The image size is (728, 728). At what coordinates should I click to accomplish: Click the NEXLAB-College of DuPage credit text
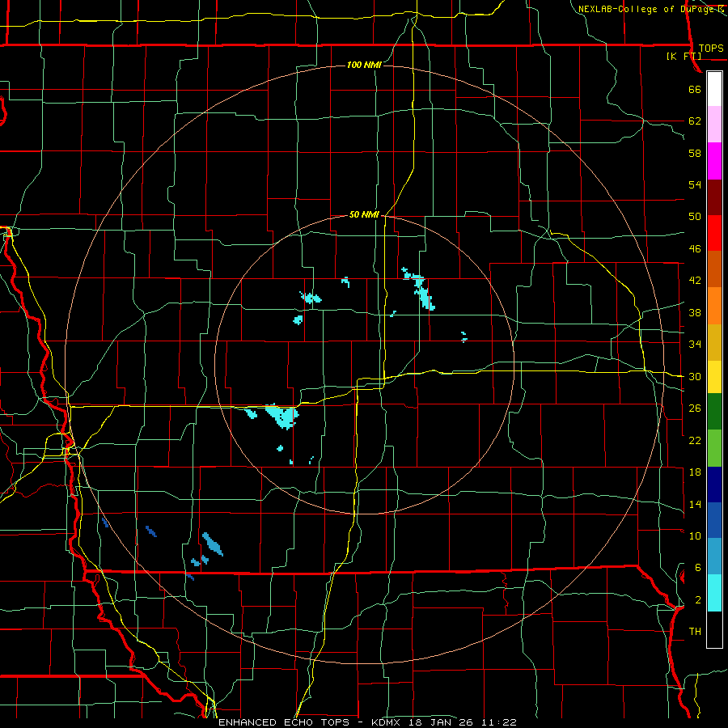click(x=645, y=9)
